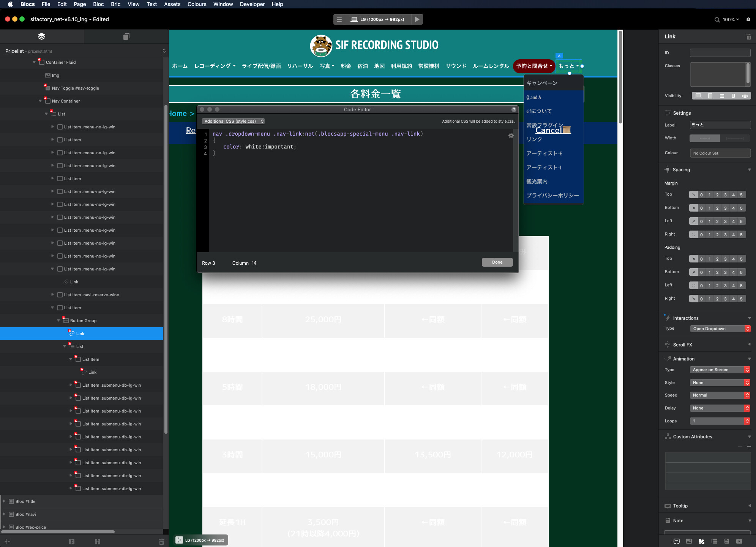Viewport: 756px width, 547px height.
Task: Collapse the Button Group tree item
Action: click(58, 321)
